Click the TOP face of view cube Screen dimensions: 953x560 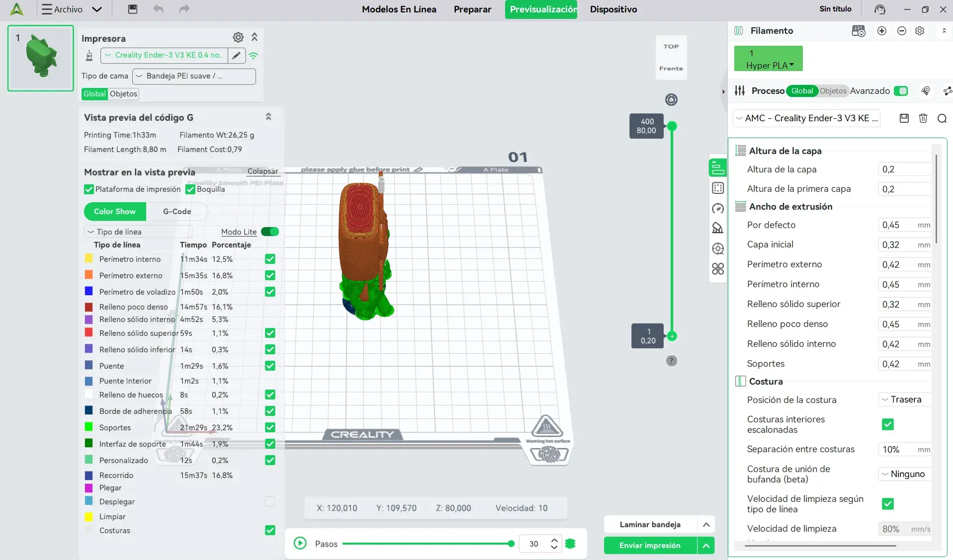(x=671, y=47)
